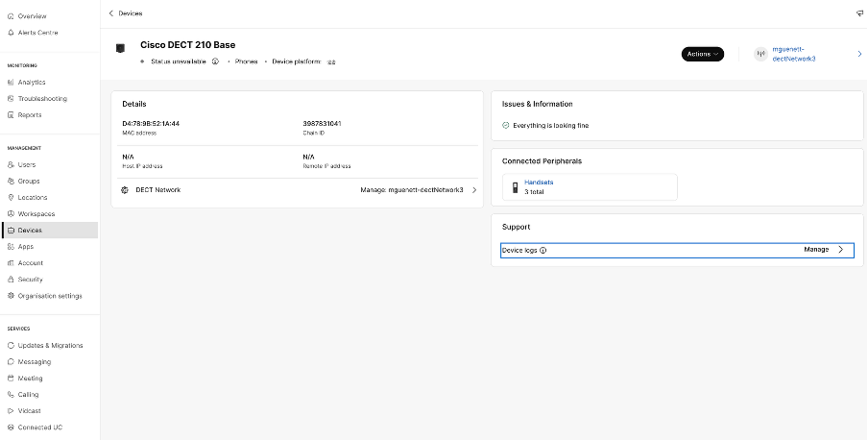
Task: Click the Device logs info icon
Action: tap(543, 251)
